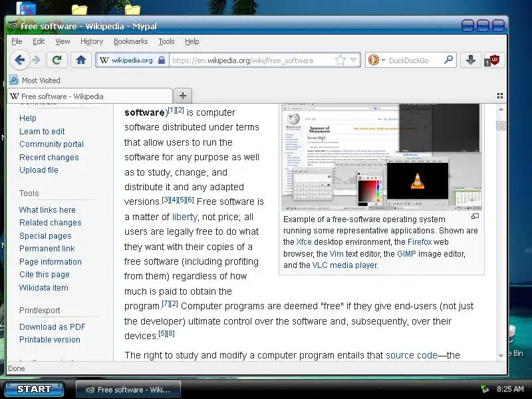The image size is (532, 399).
Task: Click the vertical scrollbar thumb
Action: (501, 126)
